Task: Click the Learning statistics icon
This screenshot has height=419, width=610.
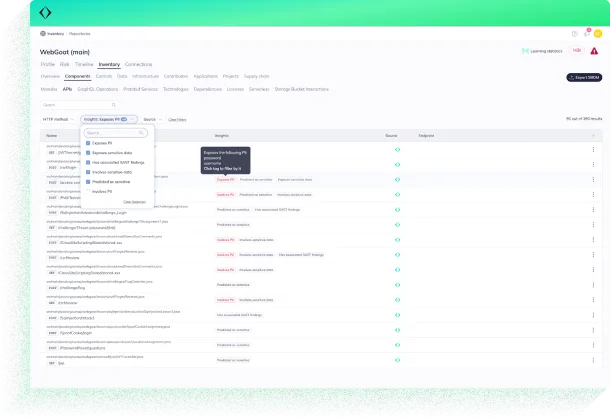Action: click(x=525, y=51)
